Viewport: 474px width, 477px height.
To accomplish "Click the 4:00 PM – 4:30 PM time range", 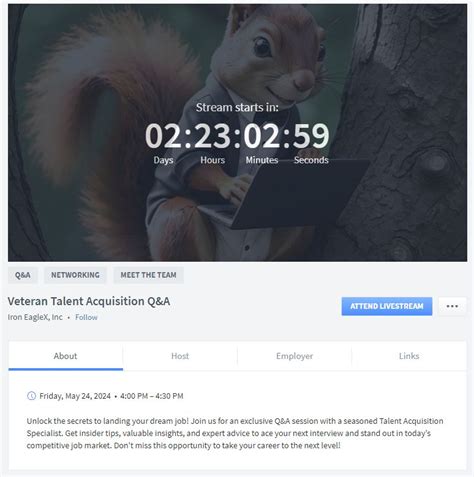I will point(152,396).
